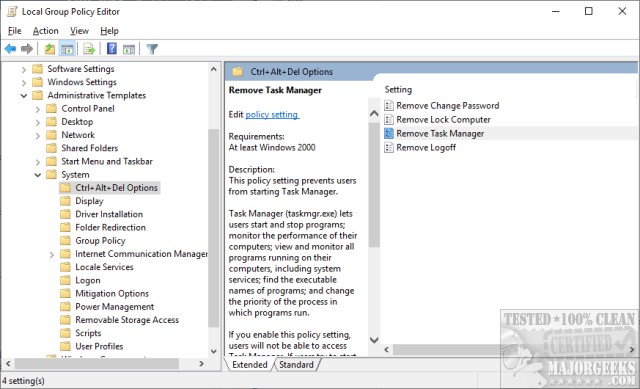Click the Local Group Policy Editor title icon

coord(12,11)
